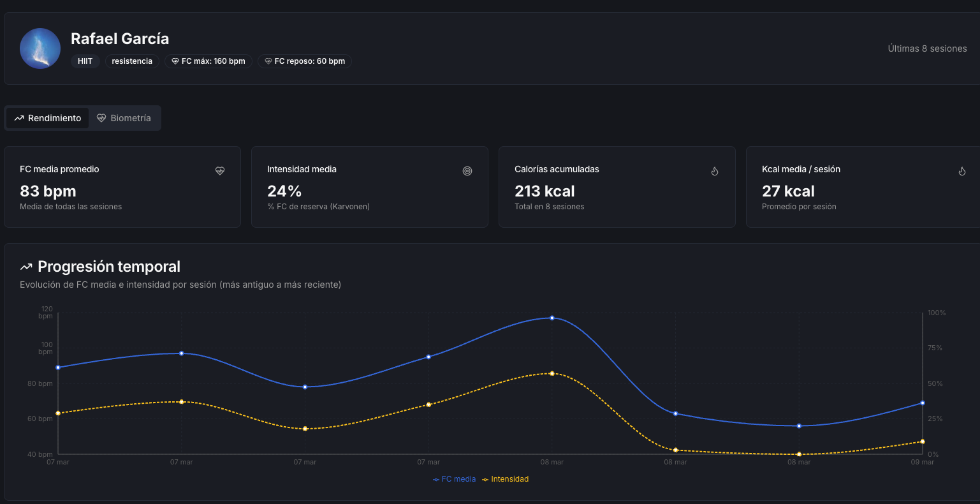Toggle Intensidad series in chart legend
Image resolution: width=980 pixels, height=504 pixels.
[506, 479]
